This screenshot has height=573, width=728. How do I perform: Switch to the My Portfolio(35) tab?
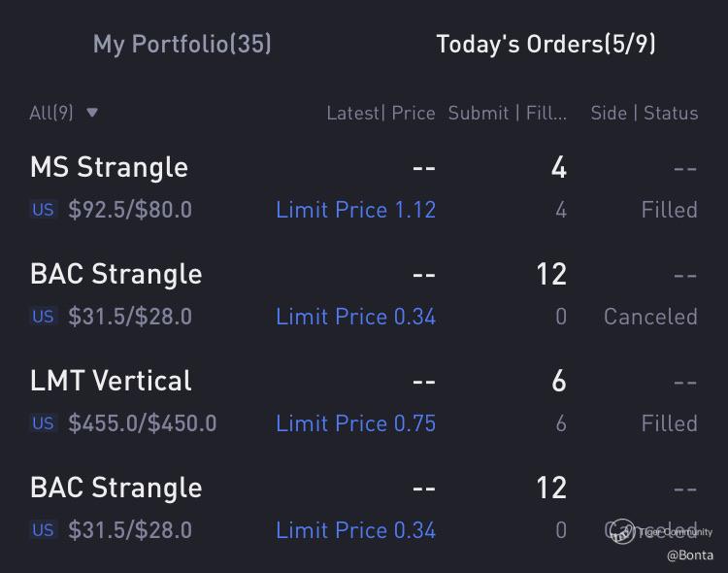182,44
